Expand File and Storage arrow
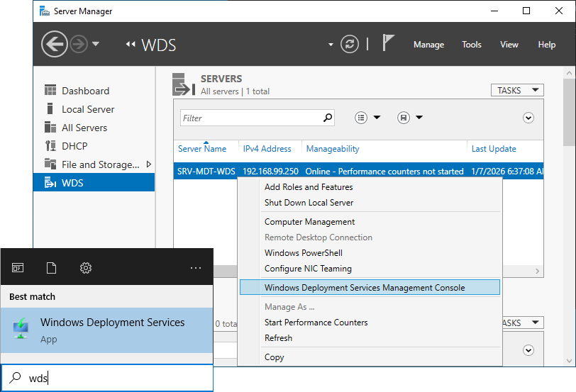The width and height of the screenshot is (576, 392). [x=148, y=164]
